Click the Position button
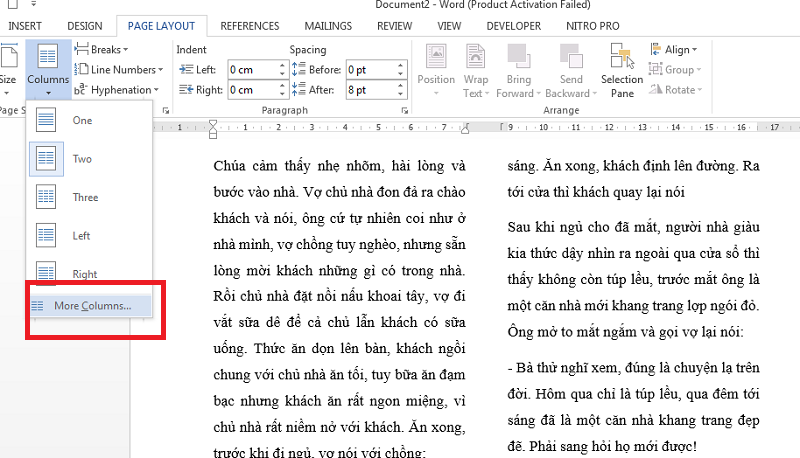The image size is (800, 458). tap(436, 70)
